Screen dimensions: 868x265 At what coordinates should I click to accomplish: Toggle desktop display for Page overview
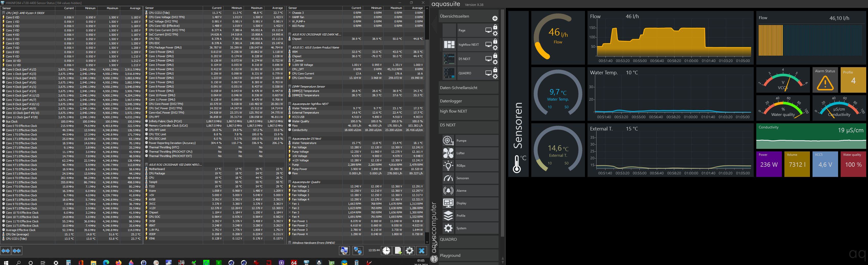(488, 30)
